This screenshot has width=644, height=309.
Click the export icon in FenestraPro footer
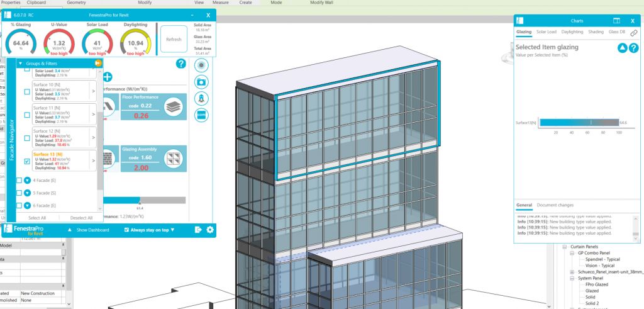tap(198, 230)
